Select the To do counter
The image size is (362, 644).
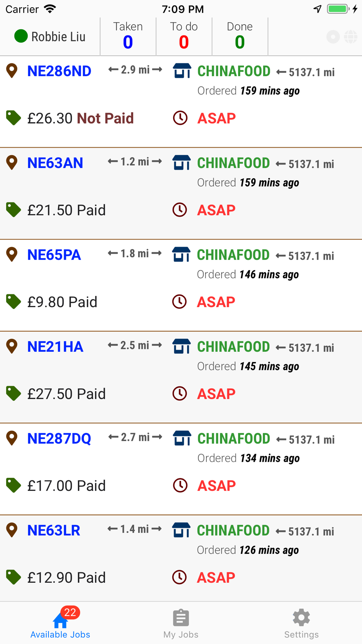[x=184, y=36]
